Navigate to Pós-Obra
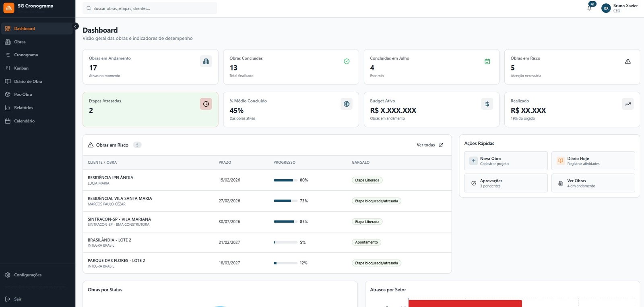The width and height of the screenshot is (644, 307). (x=37, y=95)
